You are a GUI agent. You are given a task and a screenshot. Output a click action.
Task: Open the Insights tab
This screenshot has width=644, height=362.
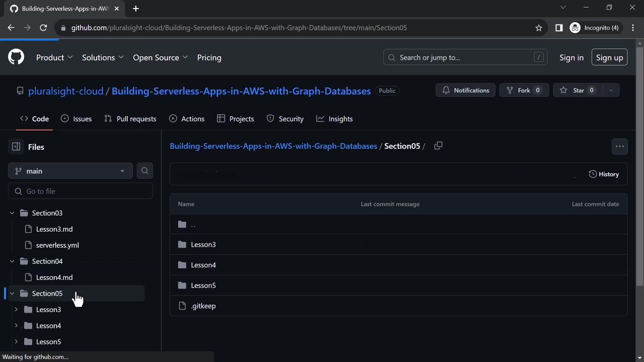coord(335,119)
